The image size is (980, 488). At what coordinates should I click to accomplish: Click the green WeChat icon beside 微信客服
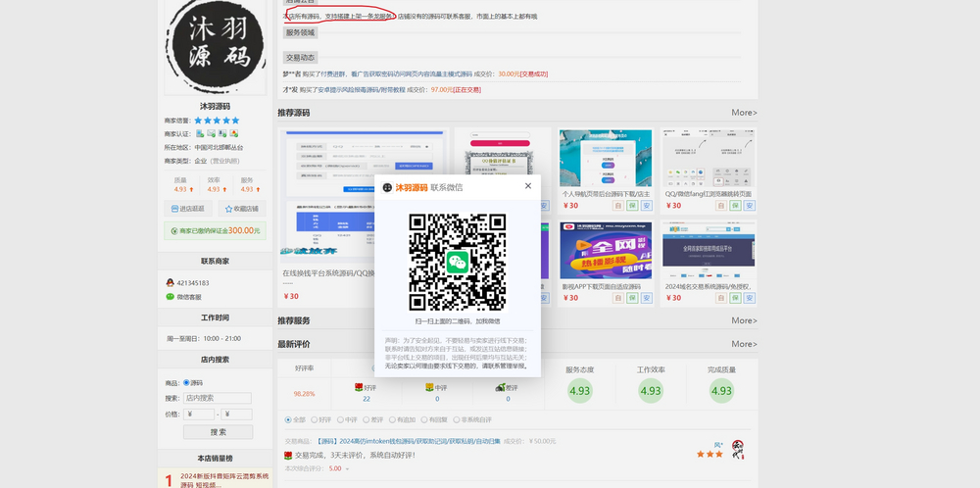tap(170, 296)
